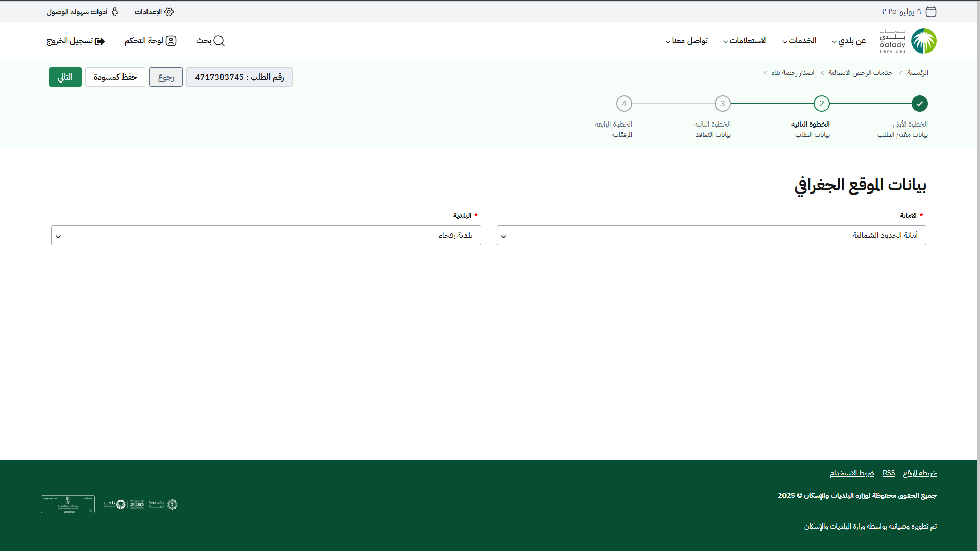The height and width of the screenshot is (551, 980).
Task: Click the خدمات الرخص الانشائية breadcrumb
Action: (x=860, y=73)
